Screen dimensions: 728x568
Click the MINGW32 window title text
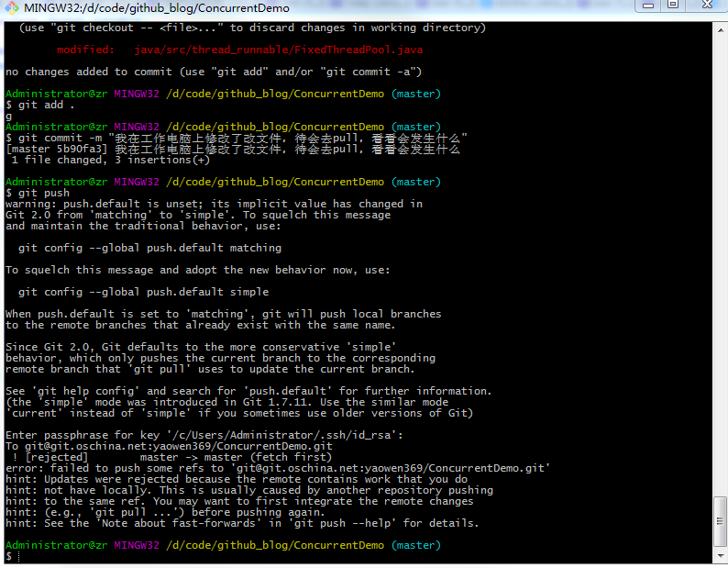pyautogui.click(x=156, y=8)
